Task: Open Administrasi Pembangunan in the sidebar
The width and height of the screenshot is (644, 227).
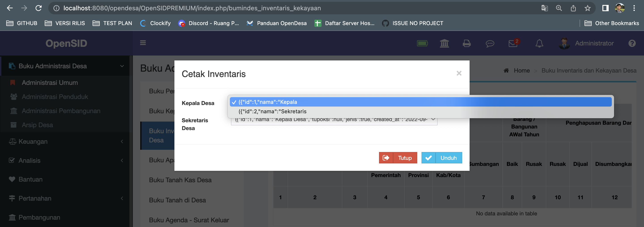Action: [61, 111]
